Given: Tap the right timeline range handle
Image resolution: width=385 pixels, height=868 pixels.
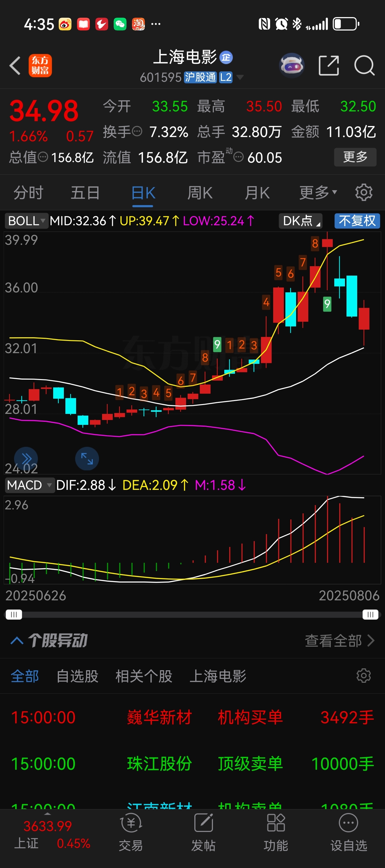Looking at the screenshot, I should click(371, 615).
